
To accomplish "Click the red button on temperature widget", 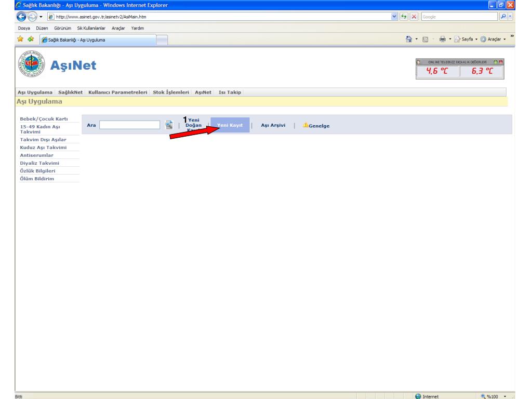I will pyautogui.click(x=501, y=62).
